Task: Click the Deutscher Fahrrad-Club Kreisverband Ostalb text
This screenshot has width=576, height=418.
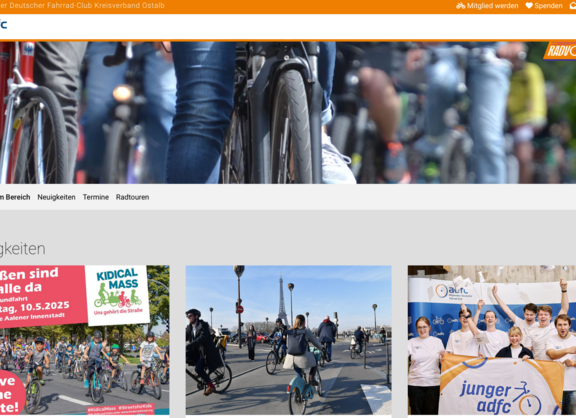Action: [x=82, y=6]
